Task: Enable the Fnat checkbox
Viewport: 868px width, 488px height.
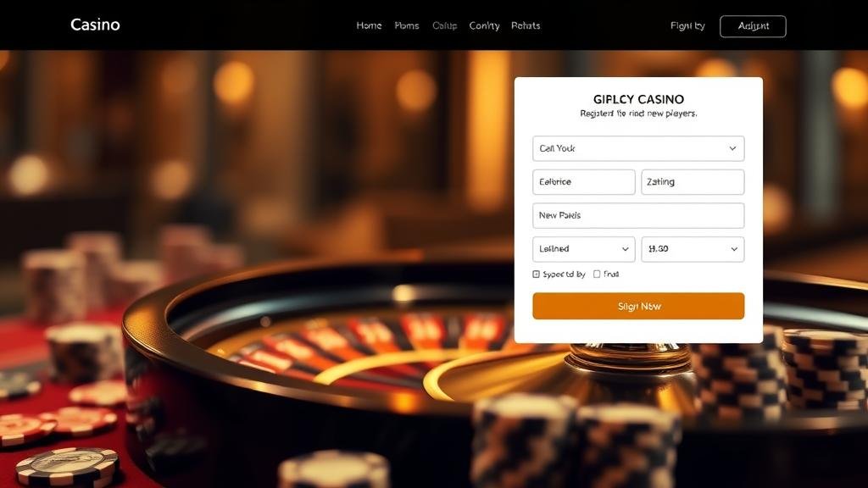Action: [597, 274]
